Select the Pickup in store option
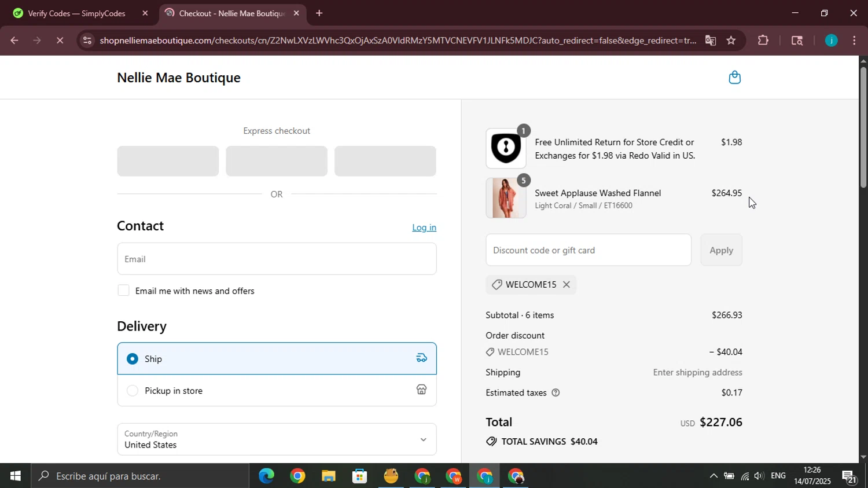This screenshot has height=488, width=868. [x=277, y=390]
